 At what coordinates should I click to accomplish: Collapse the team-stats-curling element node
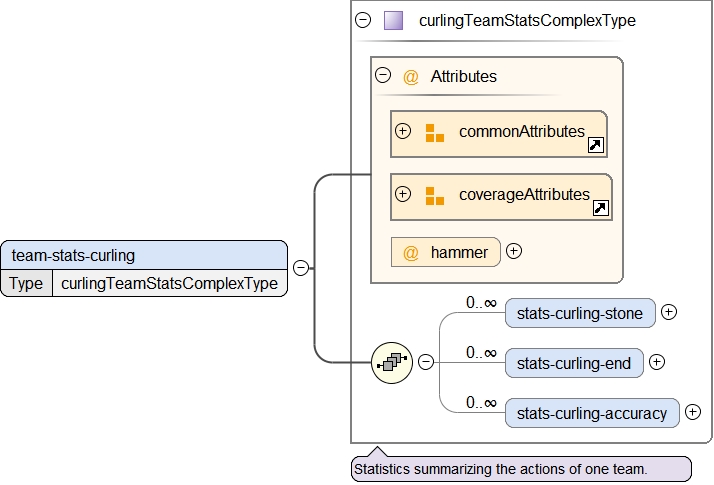tap(300, 267)
